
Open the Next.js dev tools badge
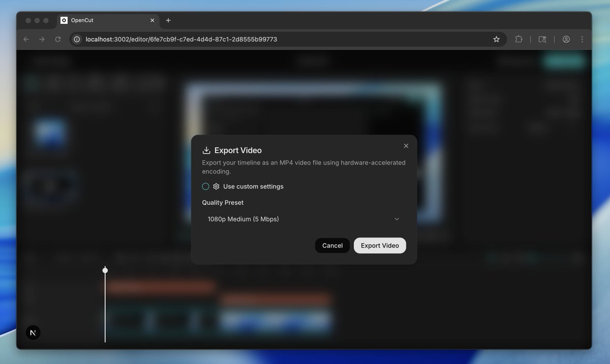tap(33, 333)
